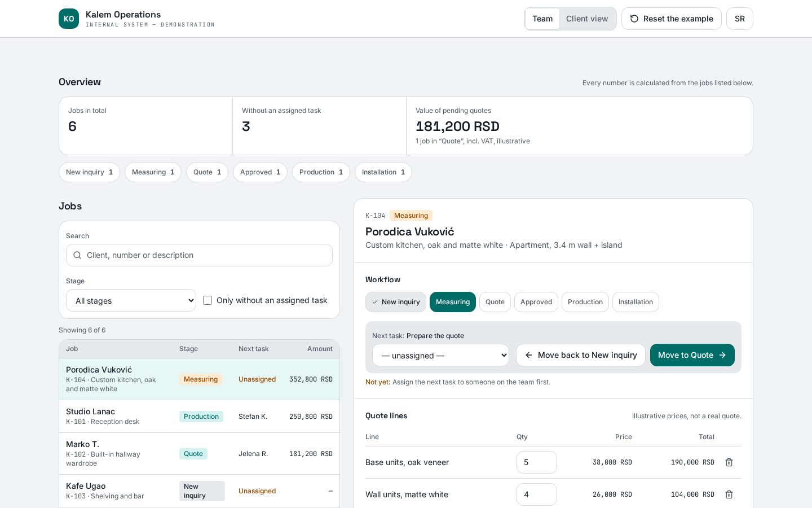This screenshot has height=508, width=812.
Task: Delete the Base units oak veneer line
Action: coord(729,462)
